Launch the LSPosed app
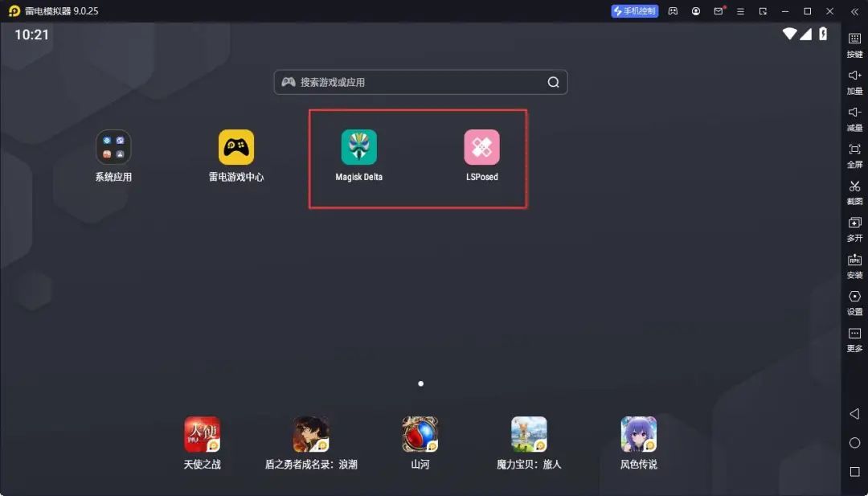868x496 pixels. click(x=481, y=147)
